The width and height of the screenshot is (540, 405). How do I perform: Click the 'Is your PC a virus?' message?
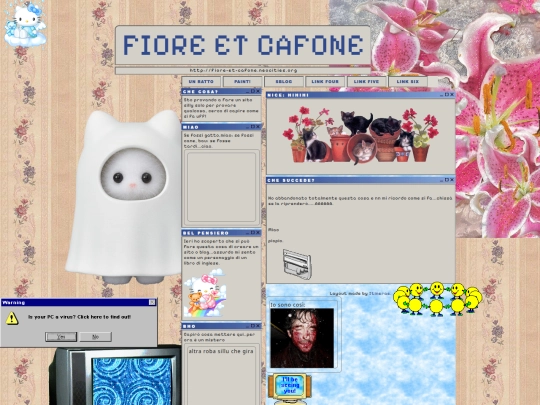(80, 317)
